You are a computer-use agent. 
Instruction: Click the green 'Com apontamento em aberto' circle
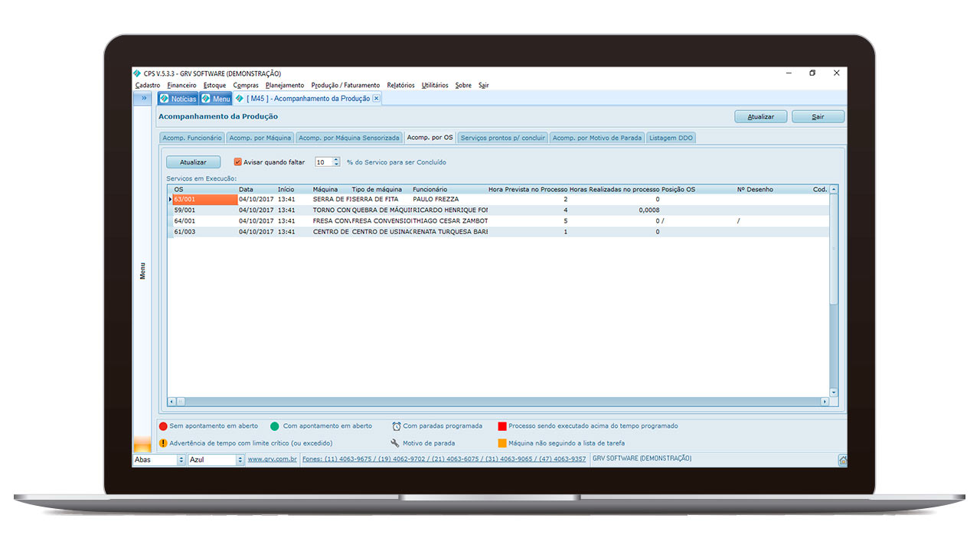point(275,426)
